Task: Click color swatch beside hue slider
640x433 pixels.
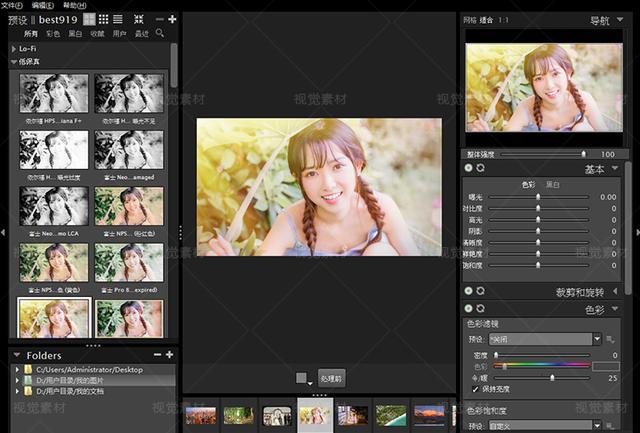Action: click(x=606, y=366)
